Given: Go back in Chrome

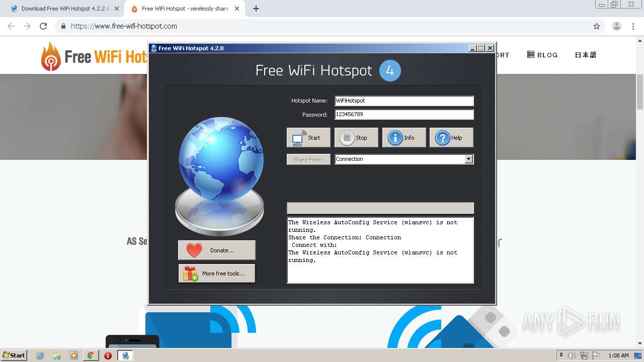Looking at the screenshot, I should click(x=11, y=26).
